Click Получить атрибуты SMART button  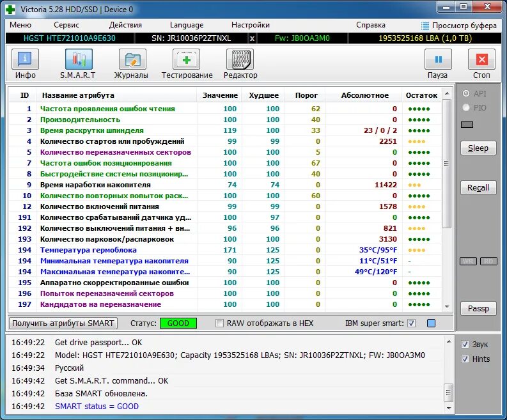coord(63,323)
